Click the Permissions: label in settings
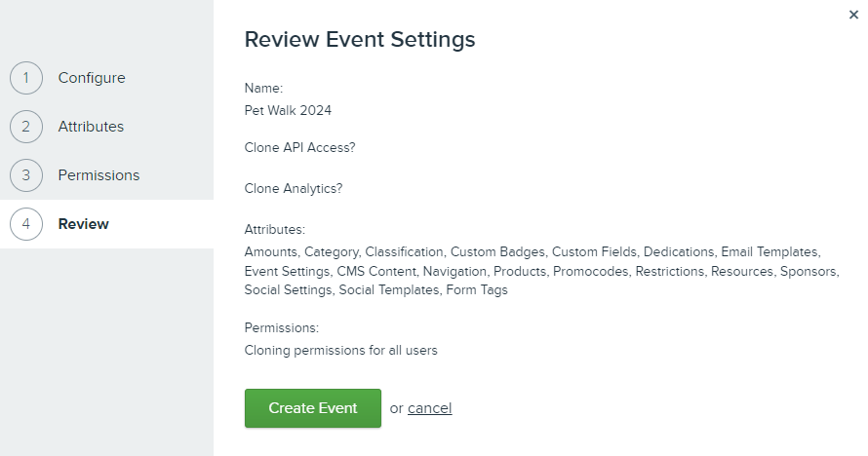The width and height of the screenshot is (868, 456). [281, 327]
